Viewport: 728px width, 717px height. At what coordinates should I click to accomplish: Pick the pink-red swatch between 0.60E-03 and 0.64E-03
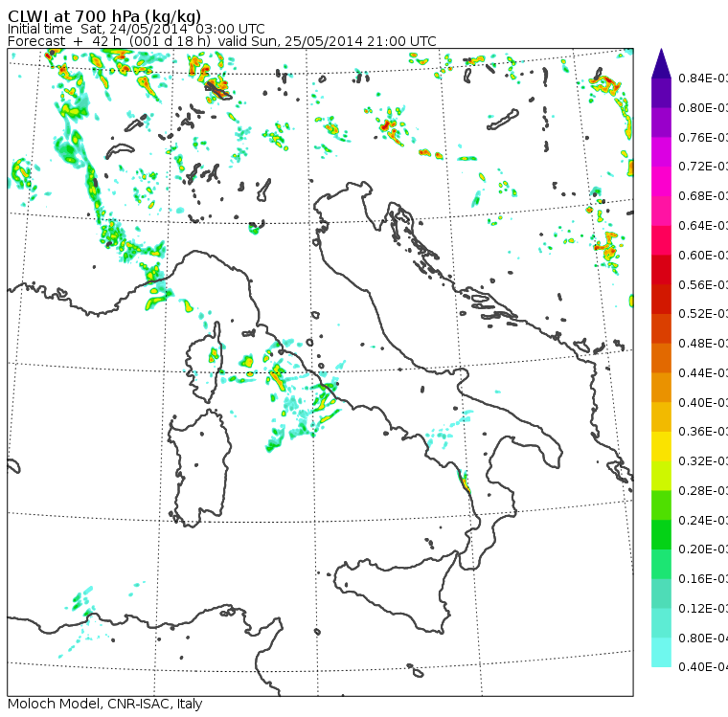pyautogui.click(x=661, y=240)
